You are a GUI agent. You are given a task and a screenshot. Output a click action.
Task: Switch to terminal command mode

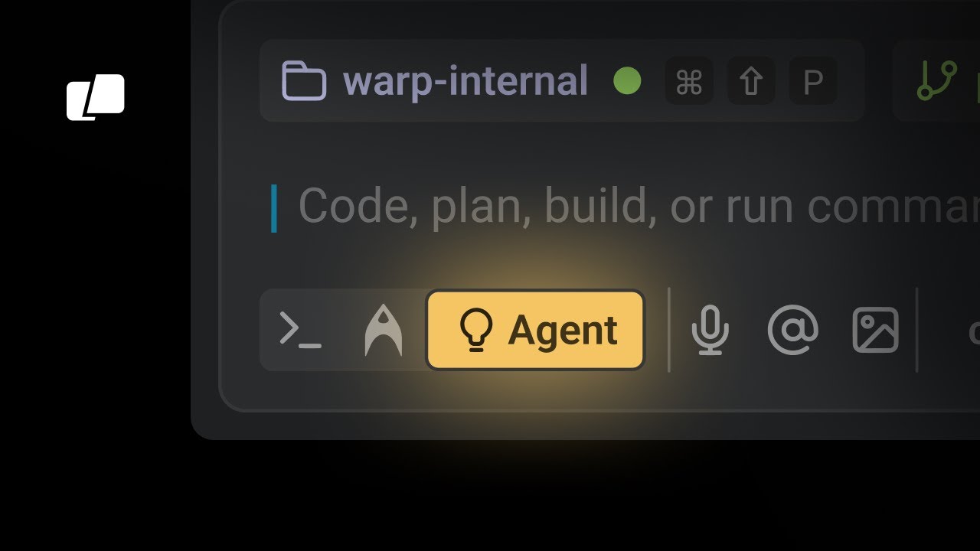tap(301, 330)
